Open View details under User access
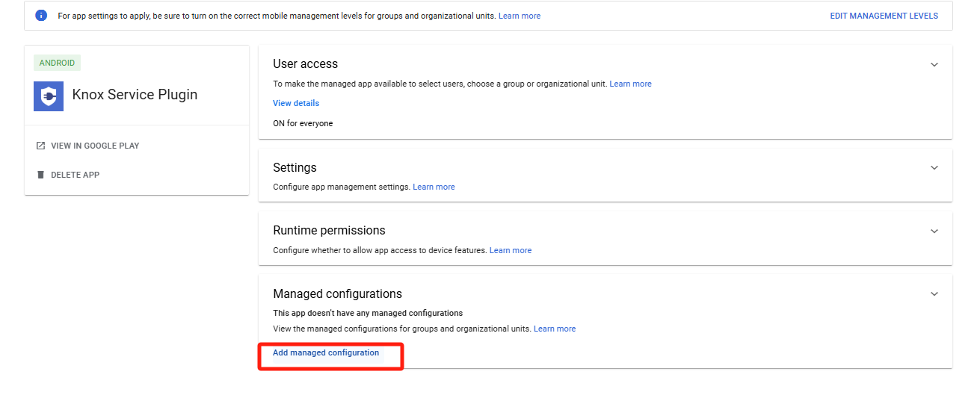The height and width of the screenshot is (401, 980). pyautogui.click(x=296, y=103)
